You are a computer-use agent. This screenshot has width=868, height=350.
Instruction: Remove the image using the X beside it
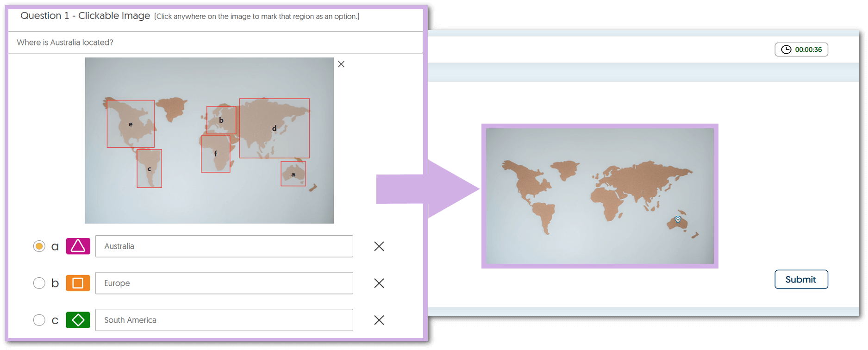click(341, 64)
